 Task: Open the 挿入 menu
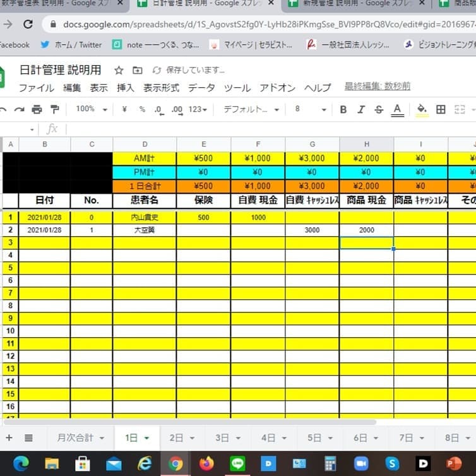(x=126, y=88)
